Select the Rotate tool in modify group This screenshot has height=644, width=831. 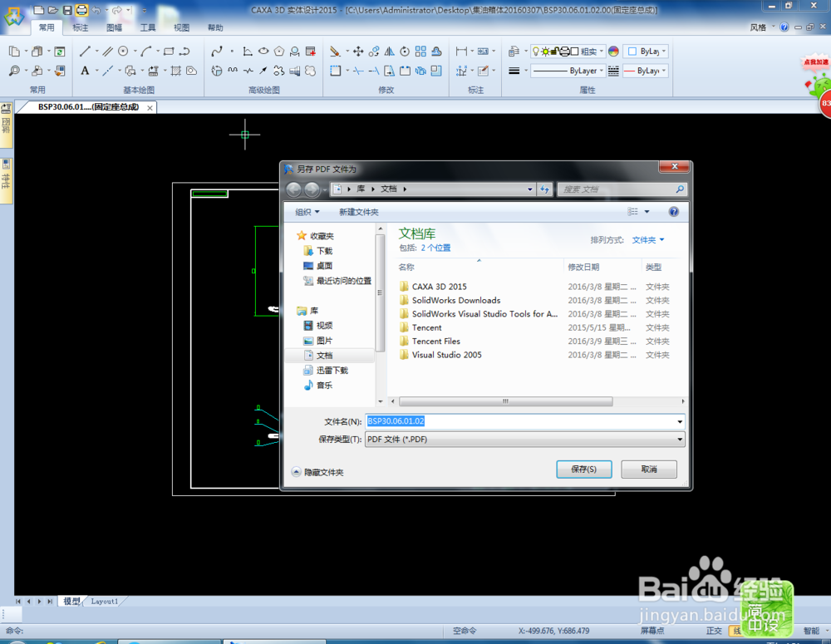tap(405, 51)
